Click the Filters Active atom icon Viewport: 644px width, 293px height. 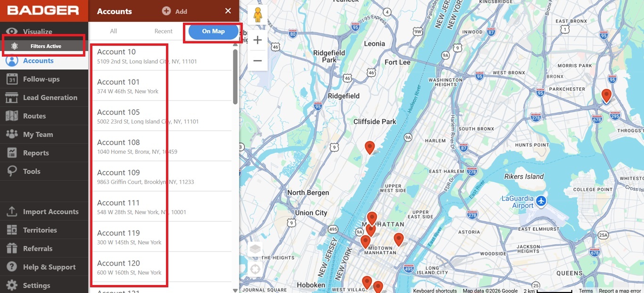pyautogui.click(x=15, y=46)
